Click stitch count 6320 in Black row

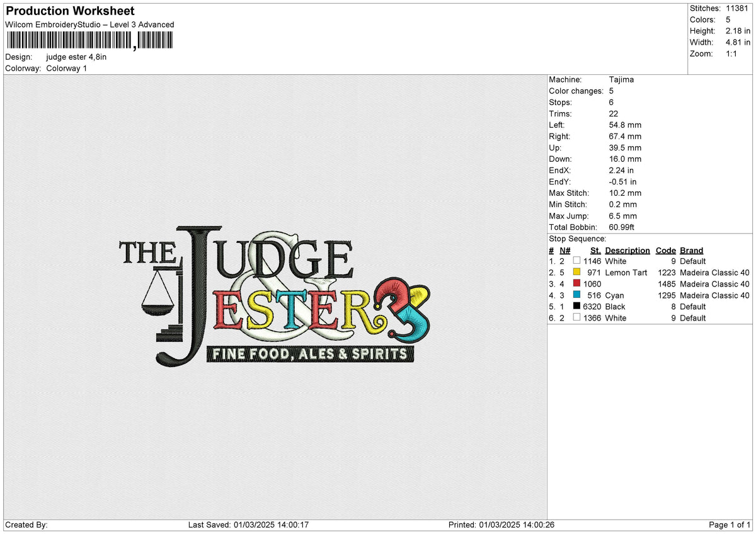(x=592, y=306)
